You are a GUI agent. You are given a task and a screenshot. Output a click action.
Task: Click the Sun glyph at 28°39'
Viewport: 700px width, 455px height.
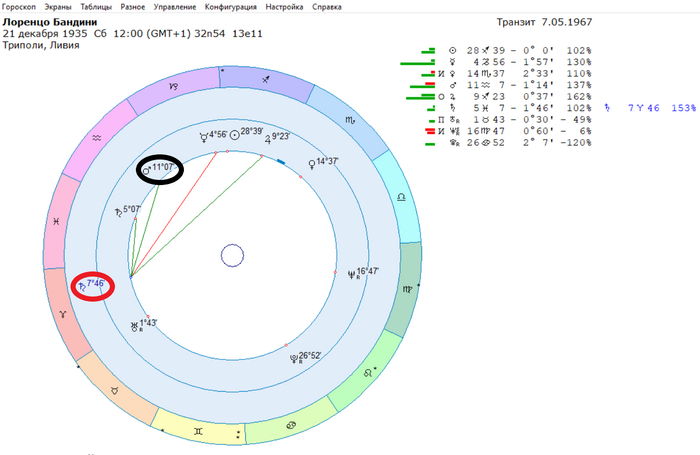[236, 133]
